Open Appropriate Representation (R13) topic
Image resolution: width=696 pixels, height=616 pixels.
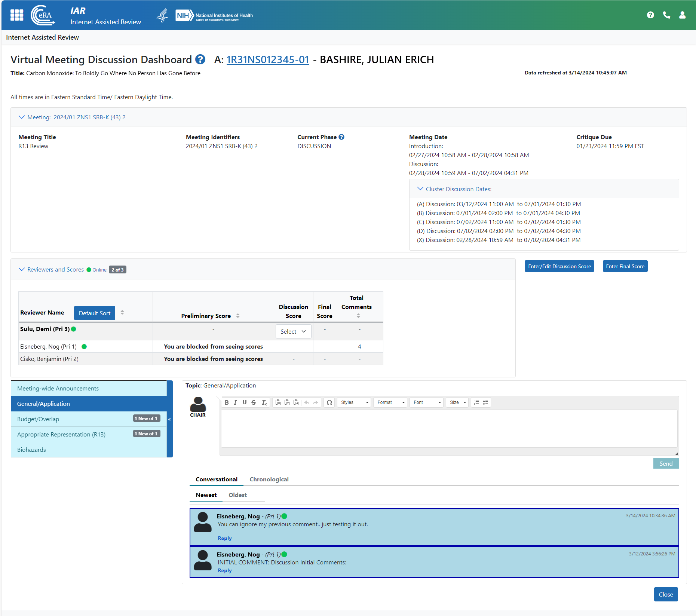(x=89, y=434)
